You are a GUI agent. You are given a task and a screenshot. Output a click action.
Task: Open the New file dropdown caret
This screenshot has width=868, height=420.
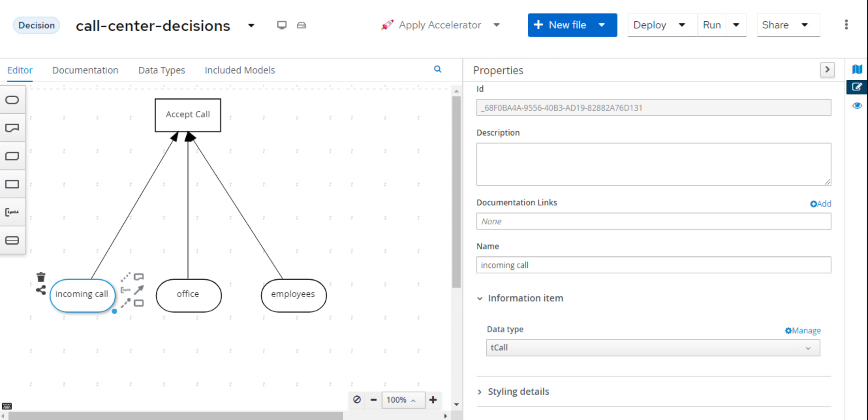click(x=602, y=25)
